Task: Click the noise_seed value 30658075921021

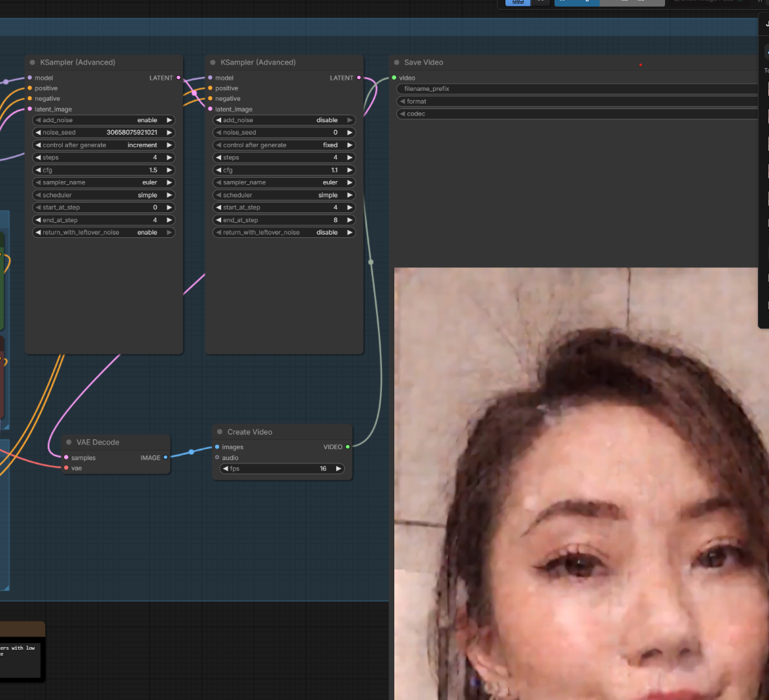Action: point(132,132)
